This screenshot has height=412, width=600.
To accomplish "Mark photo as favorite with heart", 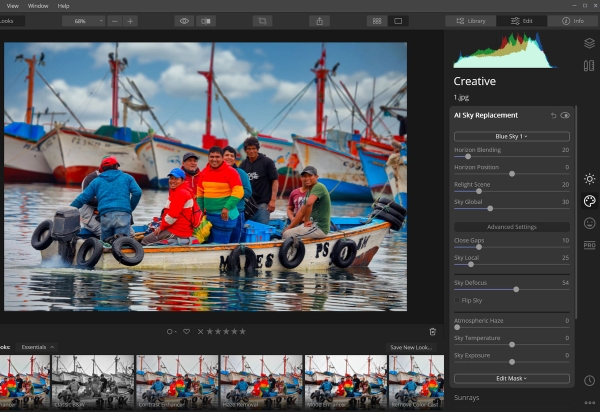I will 186,331.
